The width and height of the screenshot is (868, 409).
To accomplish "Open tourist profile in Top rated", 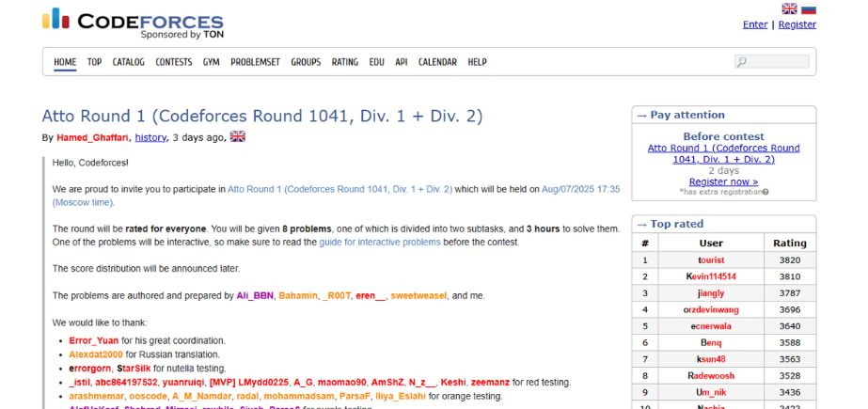I will [x=711, y=260].
